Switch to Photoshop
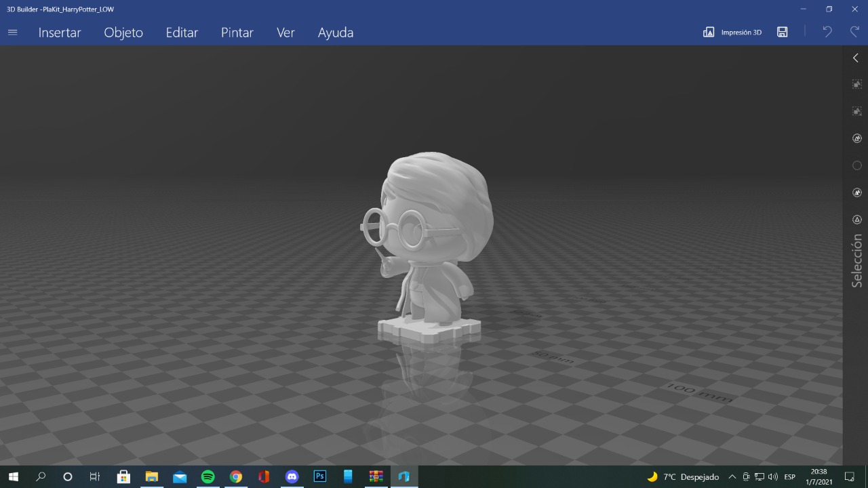 click(x=320, y=476)
